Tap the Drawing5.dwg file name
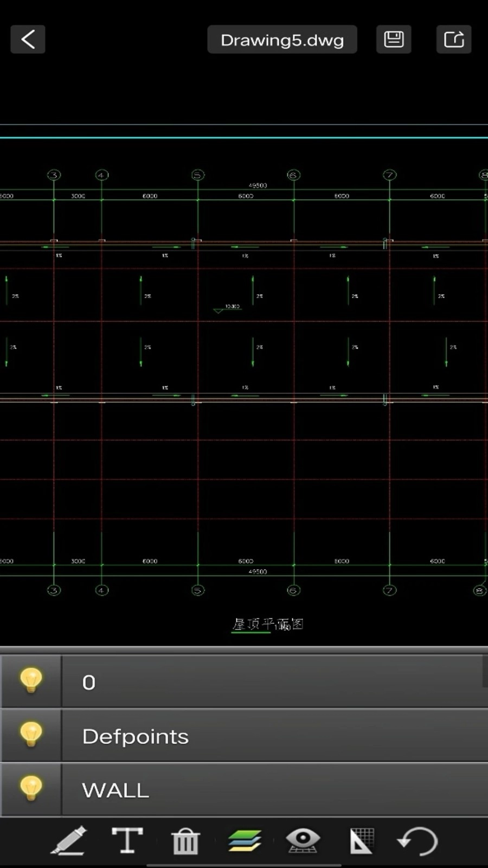Screen dimensions: 488x868 click(x=282, y=40)
